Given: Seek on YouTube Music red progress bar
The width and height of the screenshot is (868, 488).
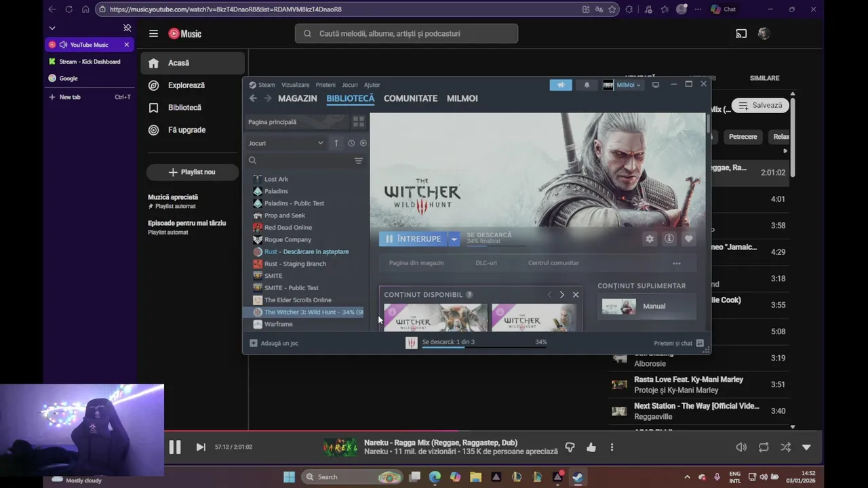Looking at the screenshot, I should (x=434, y=430).
